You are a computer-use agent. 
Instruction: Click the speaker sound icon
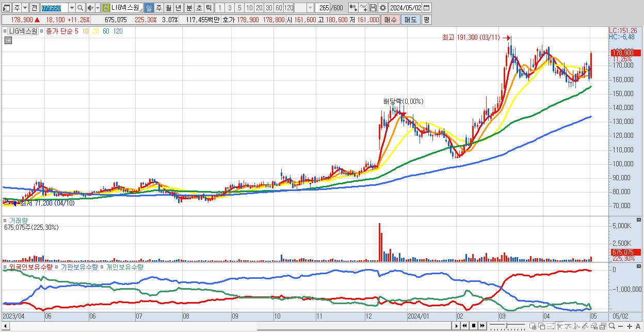(91, 8)
